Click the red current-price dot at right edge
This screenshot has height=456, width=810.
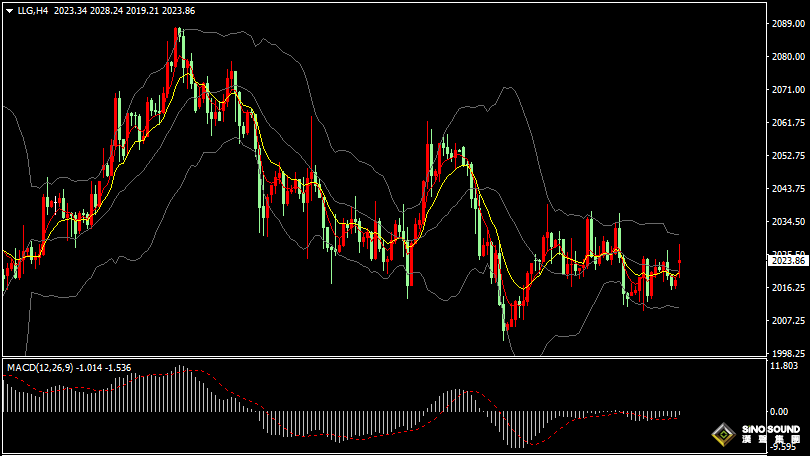(x=680, y=261)
